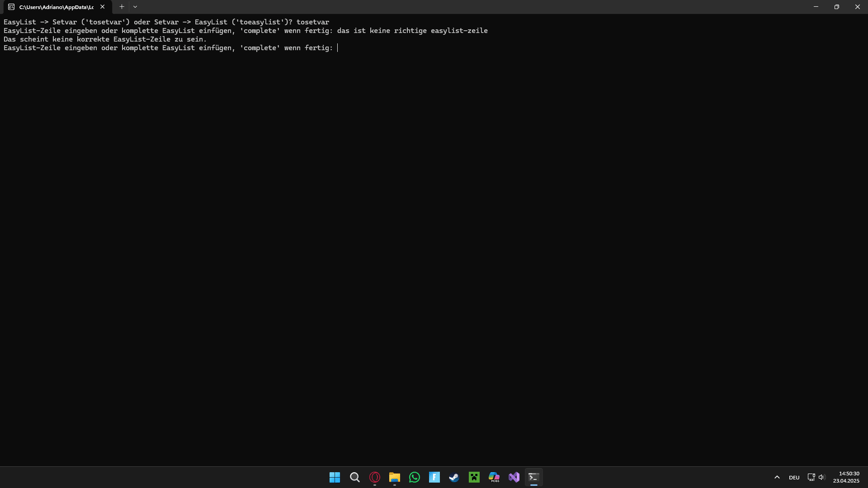
Task: Open volume speaker tray icon
Action: point(822,477)
